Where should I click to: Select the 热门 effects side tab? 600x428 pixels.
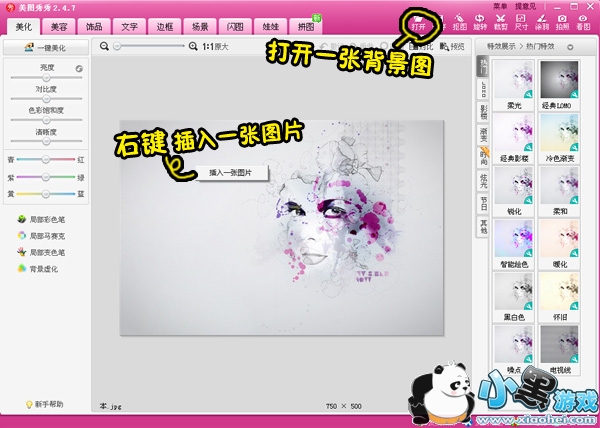484,66
